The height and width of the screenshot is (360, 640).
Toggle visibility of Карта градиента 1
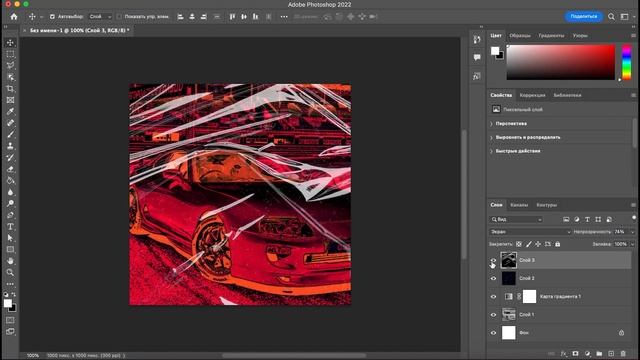493,297
